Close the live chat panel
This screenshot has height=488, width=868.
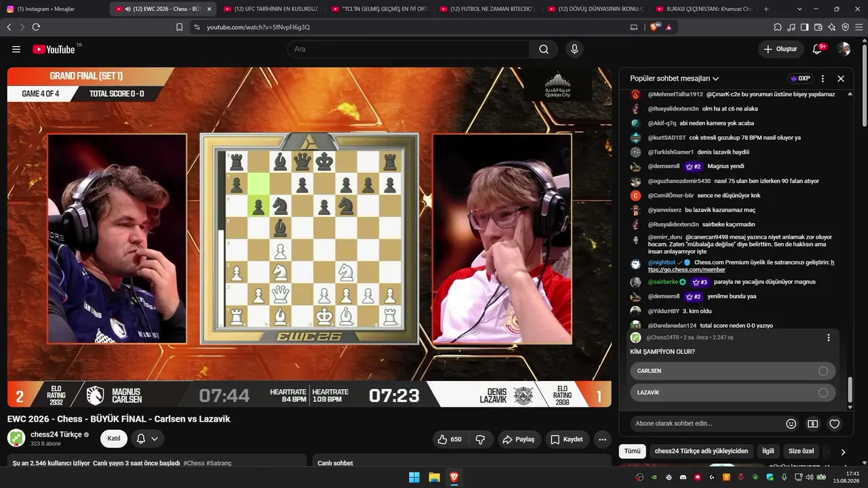coord(841,79)
